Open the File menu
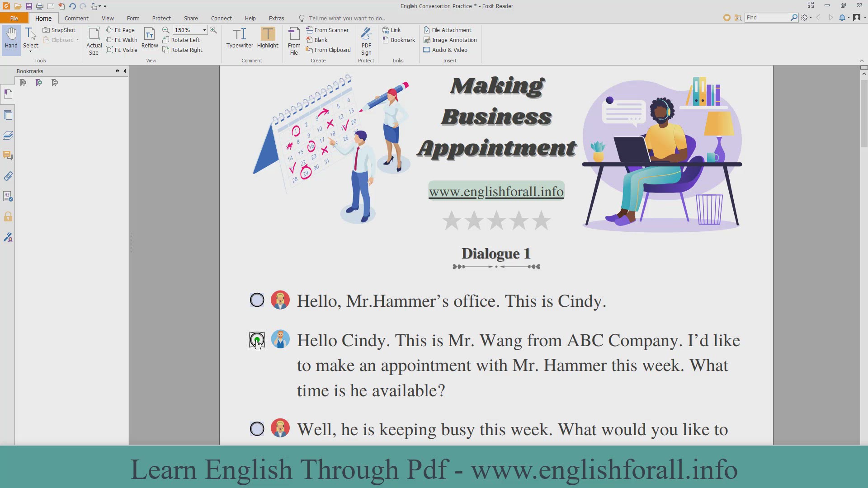 (x=14, y=18)
